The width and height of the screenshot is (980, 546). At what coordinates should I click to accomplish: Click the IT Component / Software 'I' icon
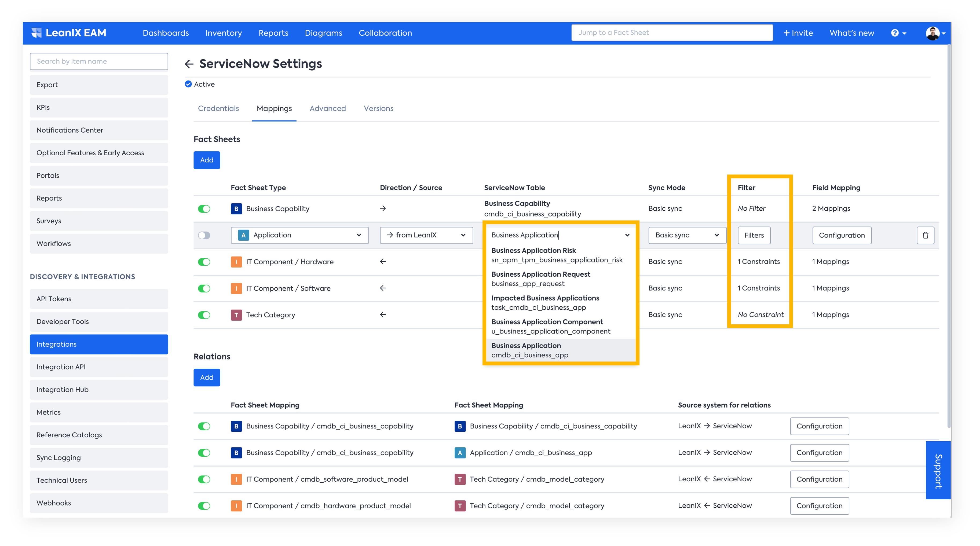pyautogui.click(x=236, y=288)
